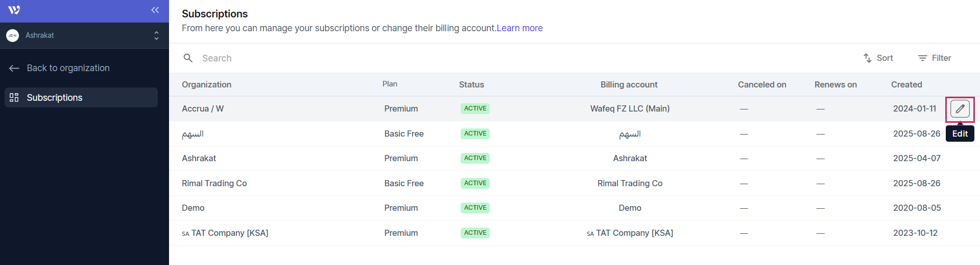
Task: Select the Demo subscription row
Action: point(193,208)
